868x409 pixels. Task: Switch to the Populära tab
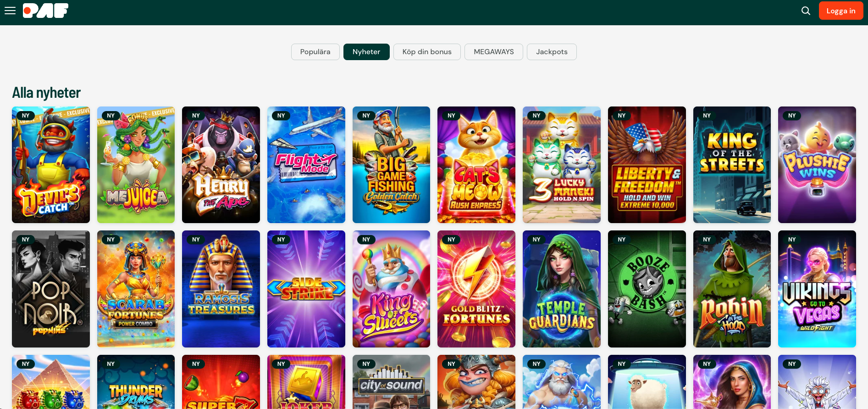point(315,52)
